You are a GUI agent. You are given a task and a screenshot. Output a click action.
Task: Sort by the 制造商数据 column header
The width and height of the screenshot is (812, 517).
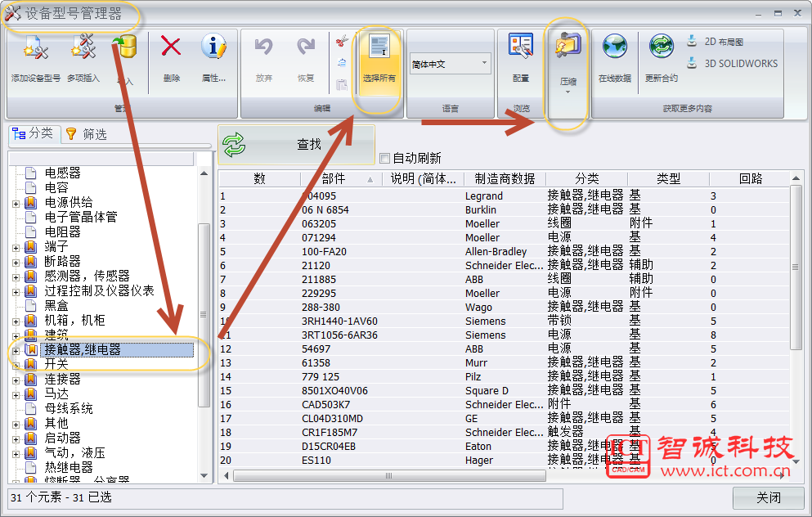click(505, 178)
